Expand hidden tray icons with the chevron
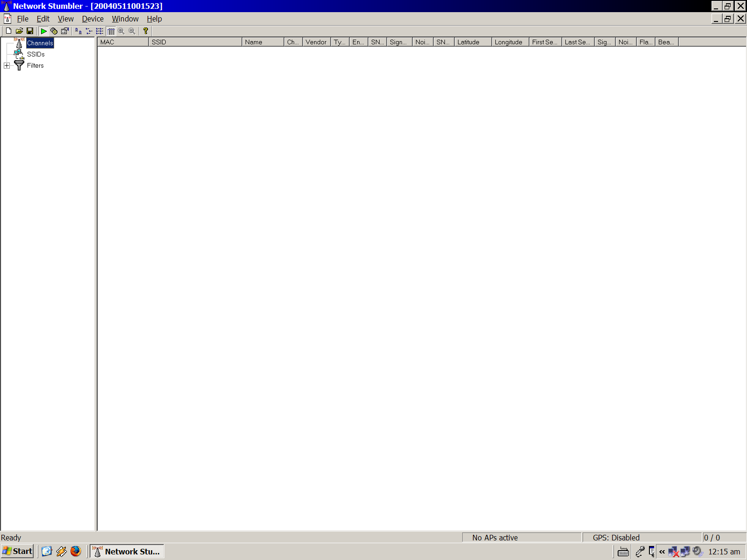This screenshot has width=747, height=560. point(662,552)
